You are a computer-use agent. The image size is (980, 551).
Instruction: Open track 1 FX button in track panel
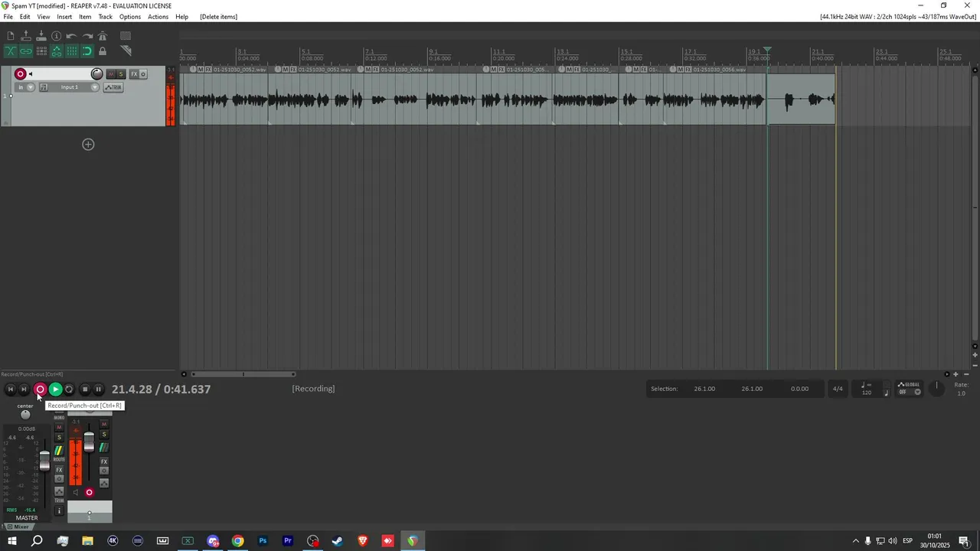click(134, 74)
